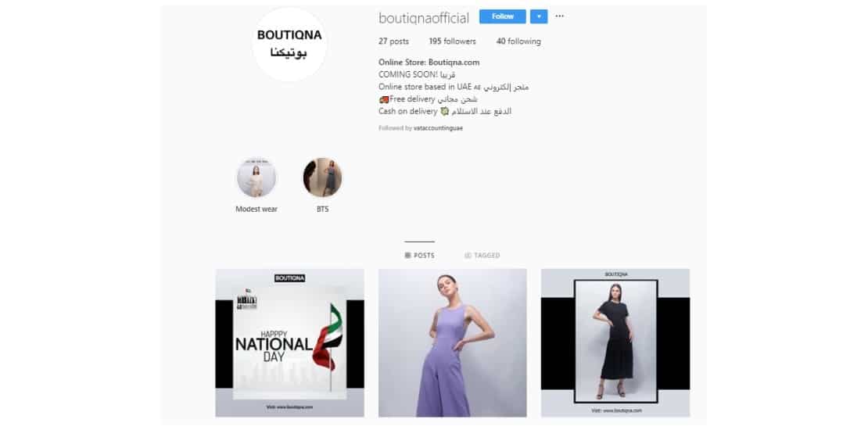The height and width of the screenshot is (430, 868).
Task: Open the vataccountinguae follower profile
Action: pos(438,128)
